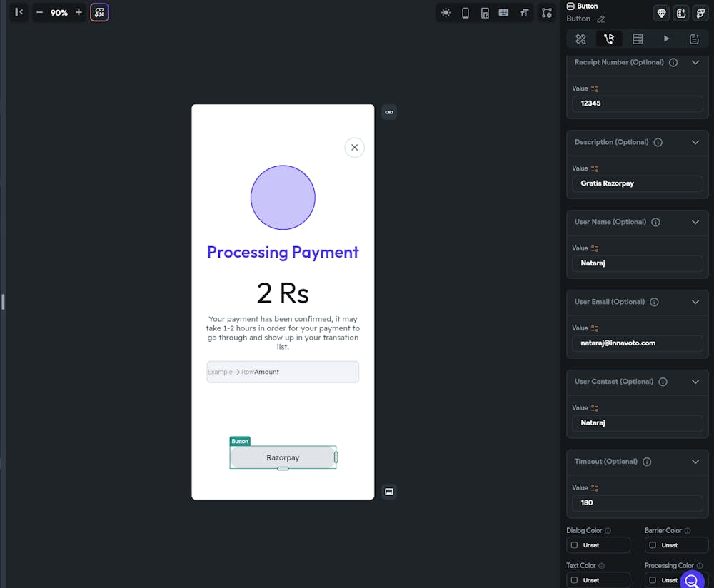Set variable for Receipt Number value

pyautogui.click(x=595, y=88)
